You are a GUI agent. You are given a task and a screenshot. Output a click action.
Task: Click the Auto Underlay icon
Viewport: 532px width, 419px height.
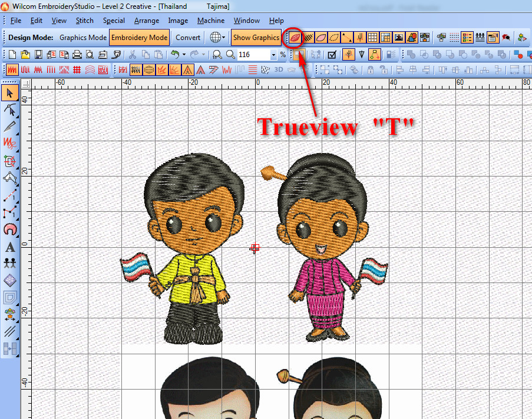coord(123,70)
